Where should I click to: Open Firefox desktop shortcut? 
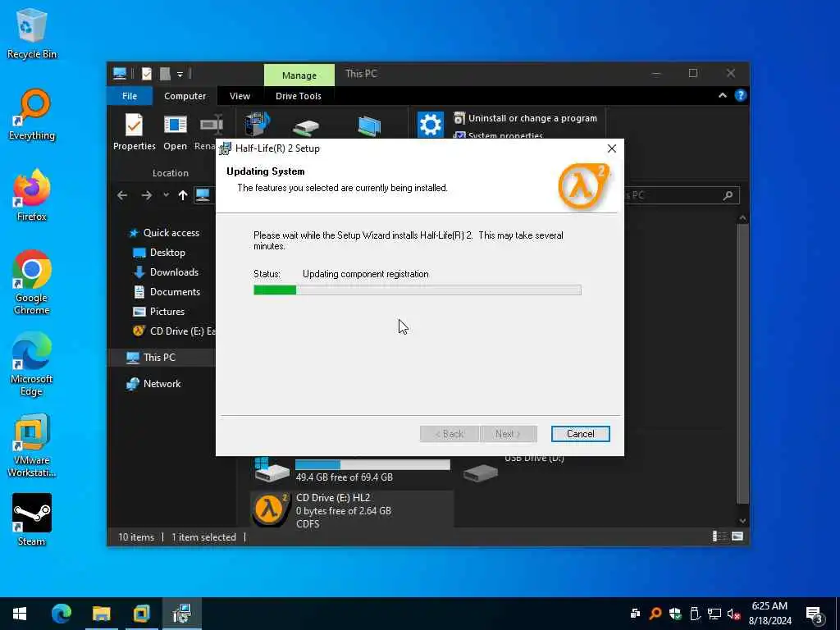pos(32,195)
